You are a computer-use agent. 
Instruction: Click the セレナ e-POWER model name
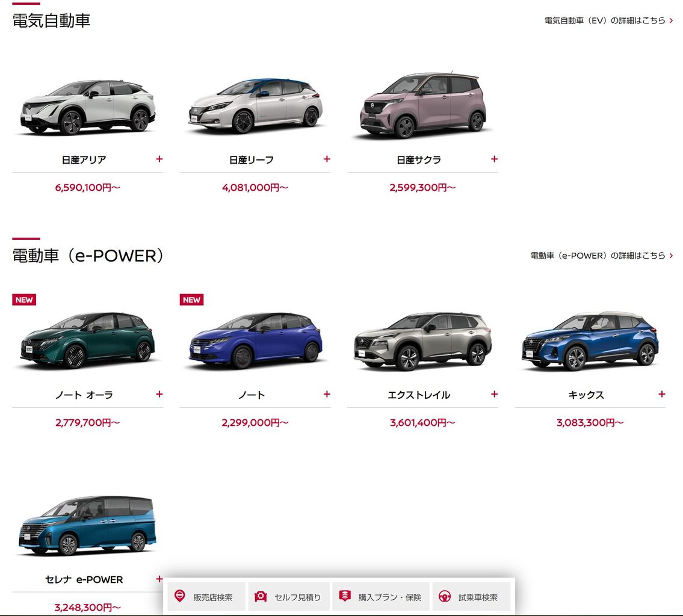(84, 579)
